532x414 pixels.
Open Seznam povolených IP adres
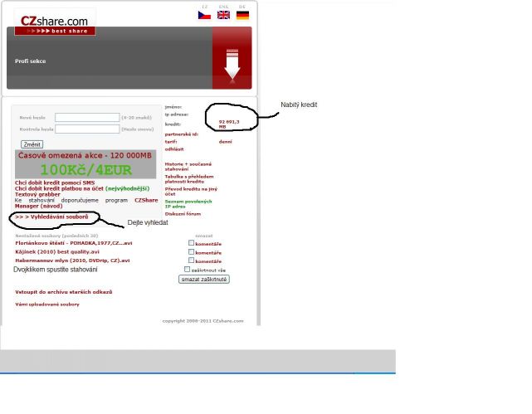(x=188, y=204)
